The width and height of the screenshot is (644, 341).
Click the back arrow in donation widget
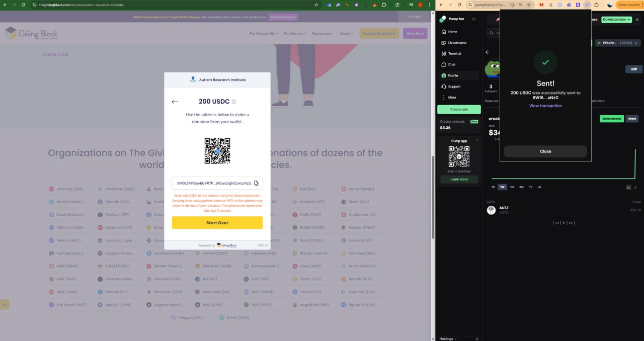pyautogui.click(x=175, y=102)
